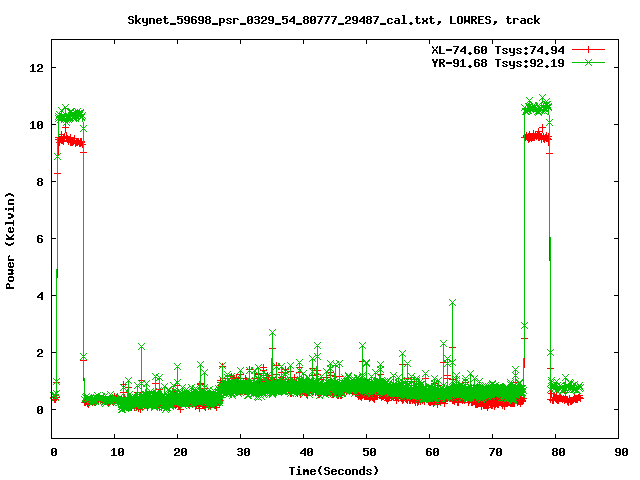The height and width of the screenshot is (480, 640).
Task: Click the y-axis tick label 6
Action: [40, 239]
